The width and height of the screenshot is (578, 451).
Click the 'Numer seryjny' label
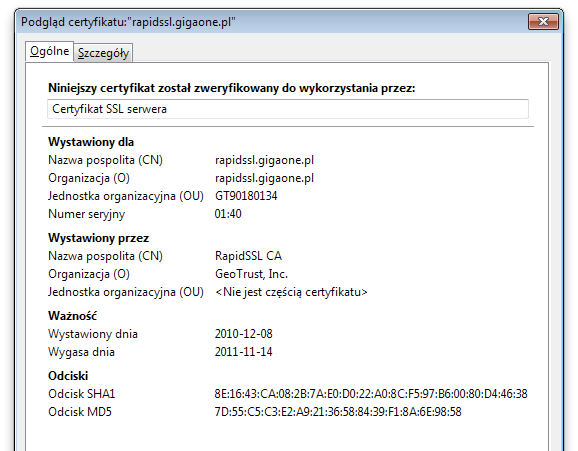click(x=87, y=214)
